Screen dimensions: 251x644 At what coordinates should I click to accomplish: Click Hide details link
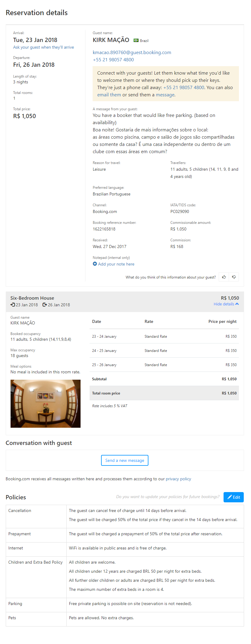pyautogui.click(x=224, y=304)
